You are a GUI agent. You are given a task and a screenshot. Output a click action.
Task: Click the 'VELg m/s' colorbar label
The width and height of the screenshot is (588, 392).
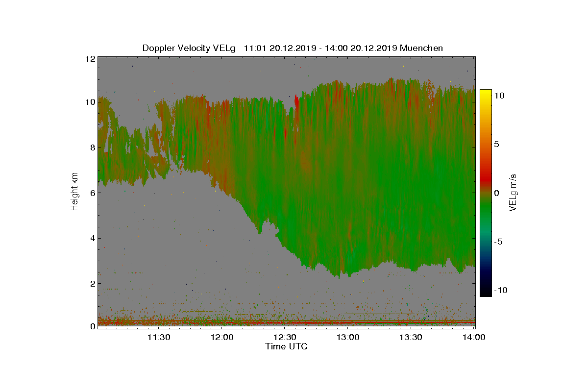click(514, 193)
